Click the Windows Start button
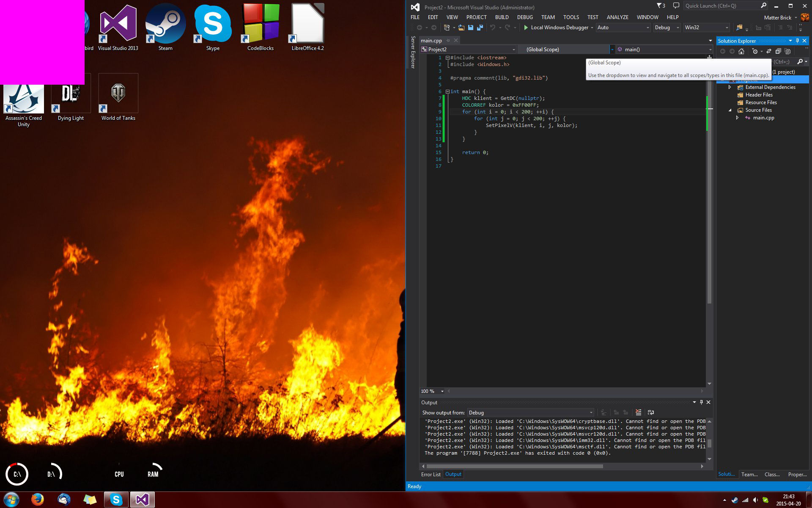Screen dimensions: 812x508 click(11, 500)
